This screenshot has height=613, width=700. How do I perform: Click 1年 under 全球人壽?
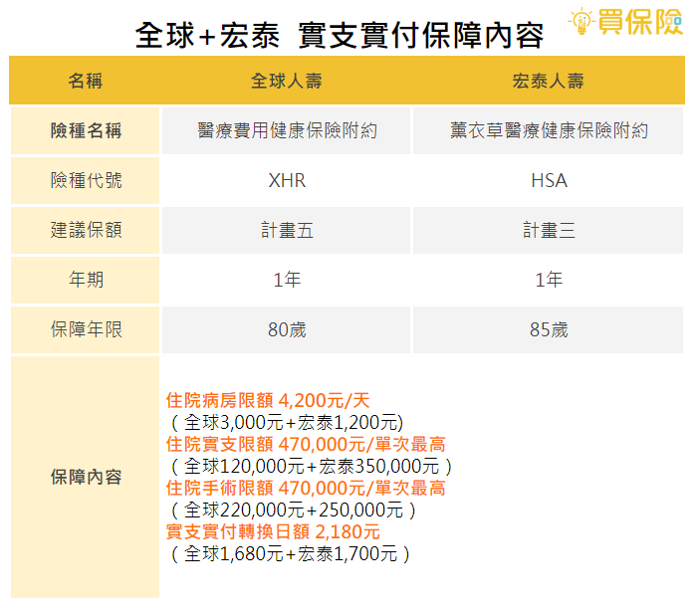[x=286, y=281]
